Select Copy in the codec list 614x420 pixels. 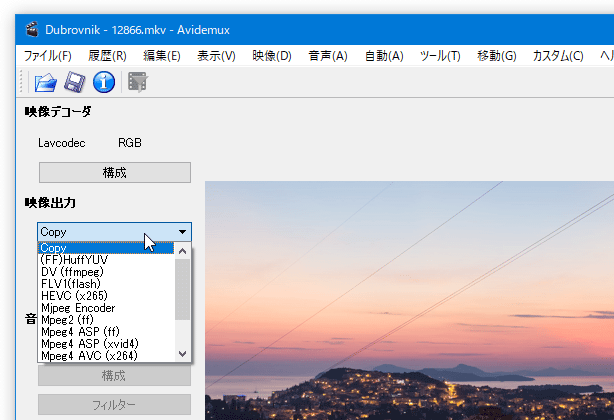tap(106, 248)
